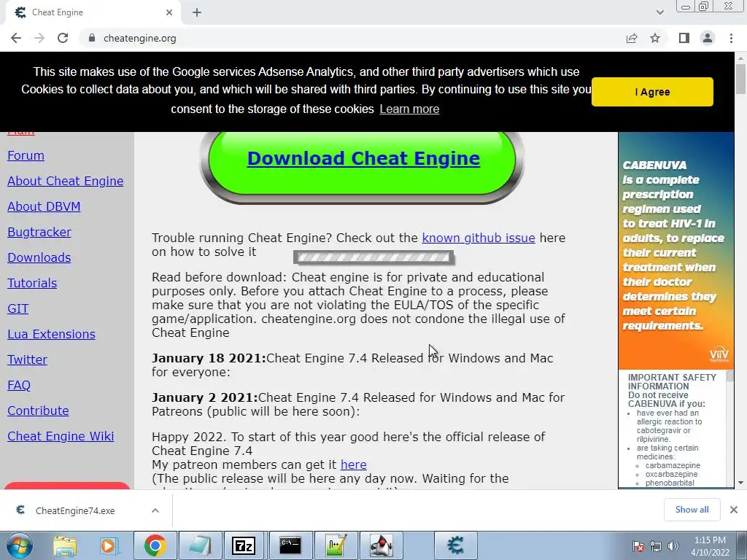Click the paragraph starting 'January 2 2021:'
The width and height of the screenshot is (747, 560).
358,404
